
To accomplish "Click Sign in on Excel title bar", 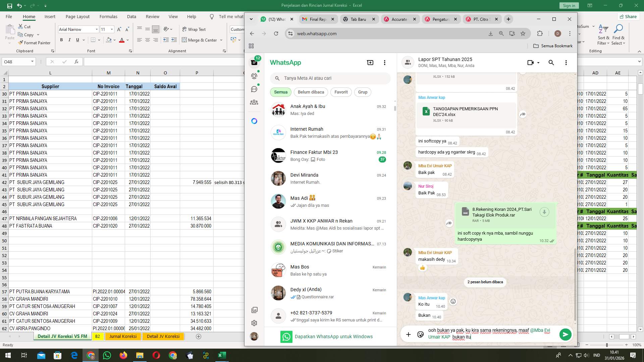I will tap(569, 5).
